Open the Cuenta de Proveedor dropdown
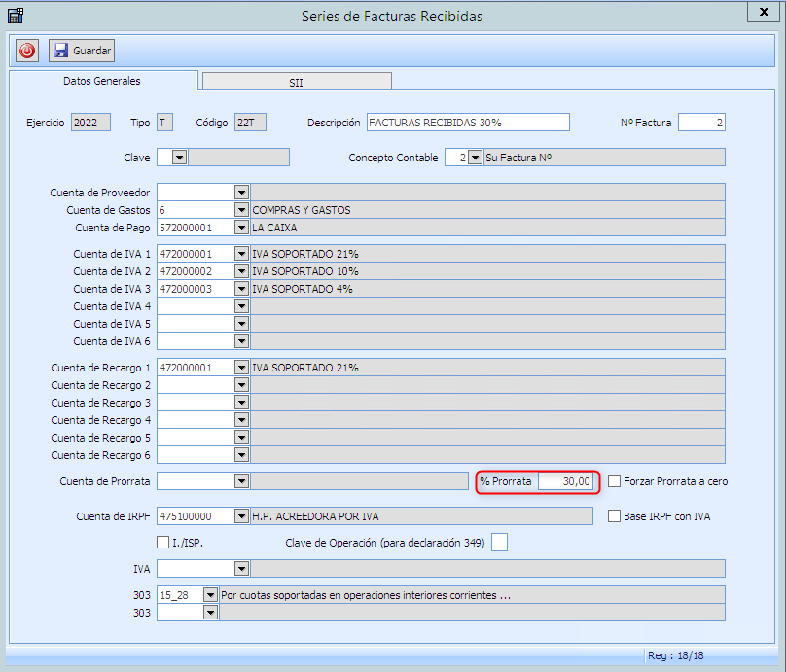This screenshot has height=672, width=786. pyautogui.click(x=241, y=193)
